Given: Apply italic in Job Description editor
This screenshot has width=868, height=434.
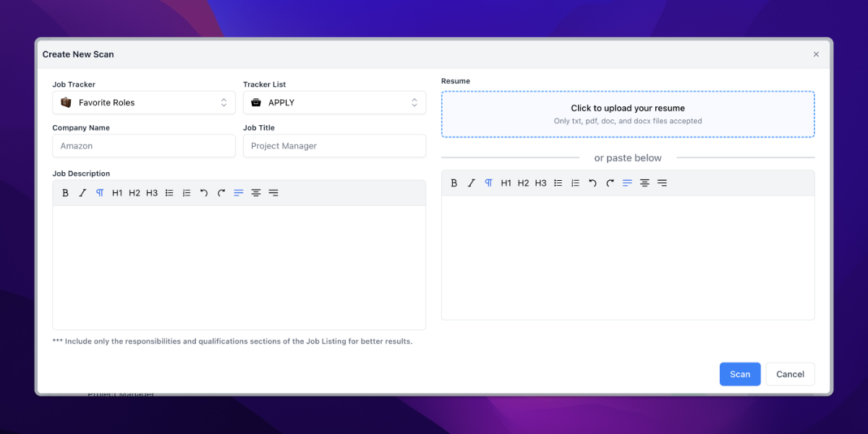Looking at the screenshot, I should pyautogui.click(x=82, y=193).
